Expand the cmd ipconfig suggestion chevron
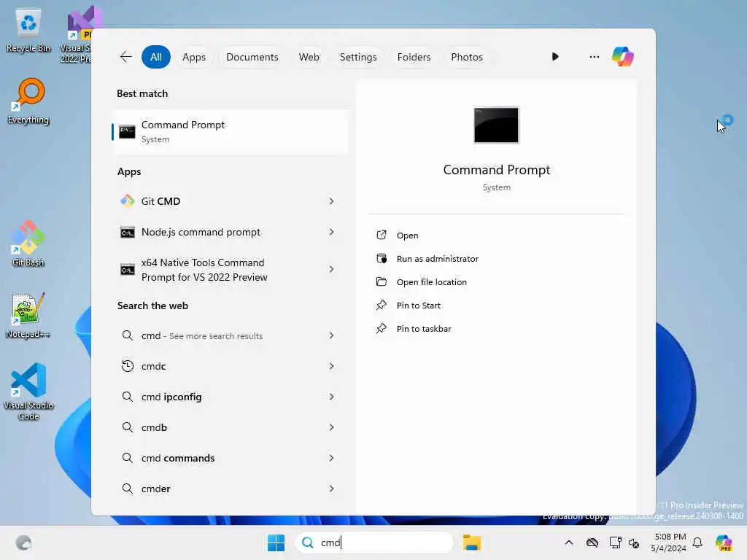 [x=332, y=396]
